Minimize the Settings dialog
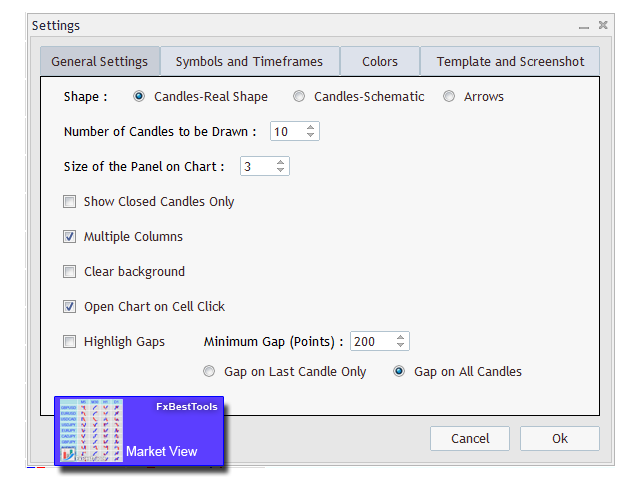Screen dimensions: 640x480 (584, 27)
